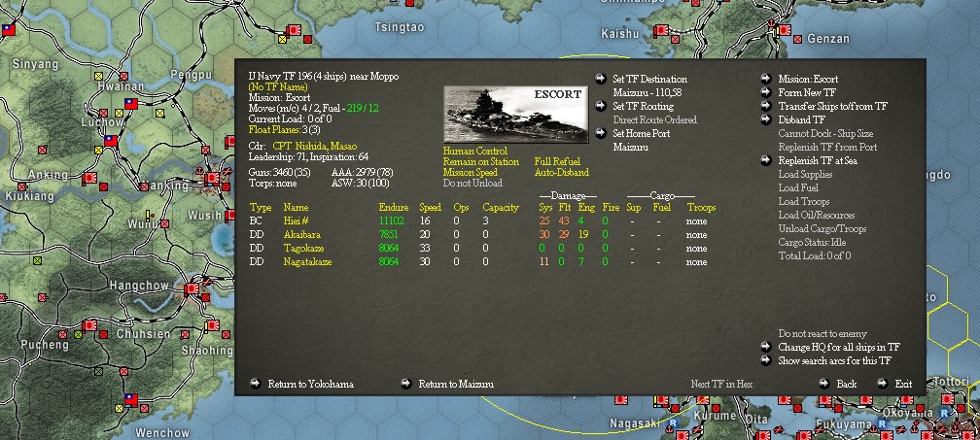This screenshot has height=440, width=980.
Task: Click Return to Maizuru
Action: [456, 384]
